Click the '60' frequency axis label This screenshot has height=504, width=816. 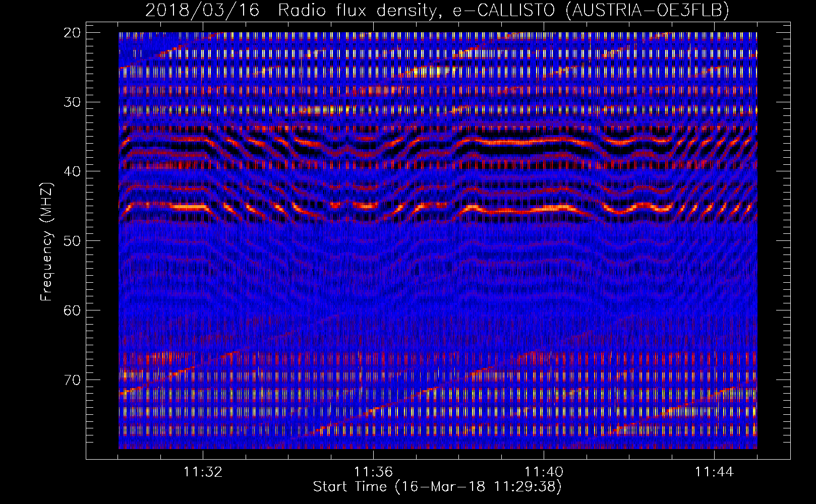(73, 310)
